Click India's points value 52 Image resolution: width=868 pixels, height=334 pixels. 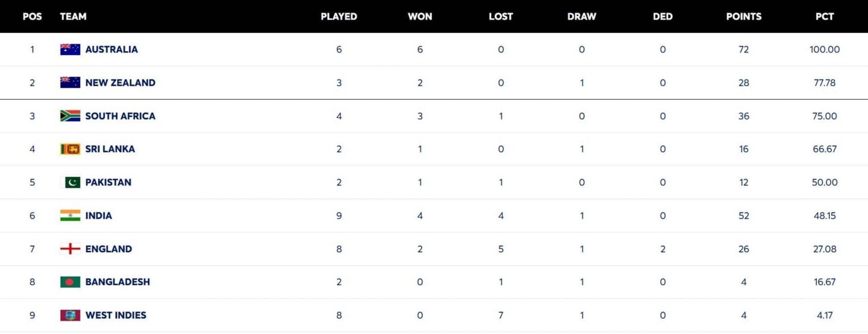[744, 216]
